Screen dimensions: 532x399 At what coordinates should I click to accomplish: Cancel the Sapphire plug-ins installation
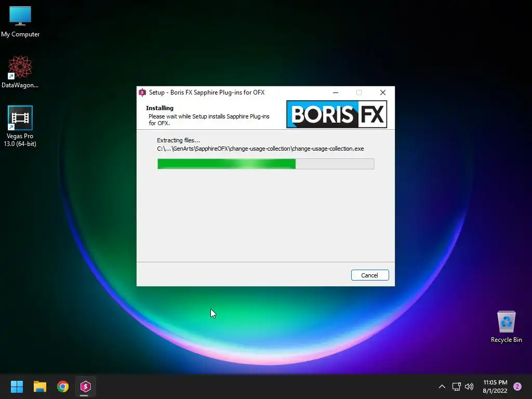370,275
